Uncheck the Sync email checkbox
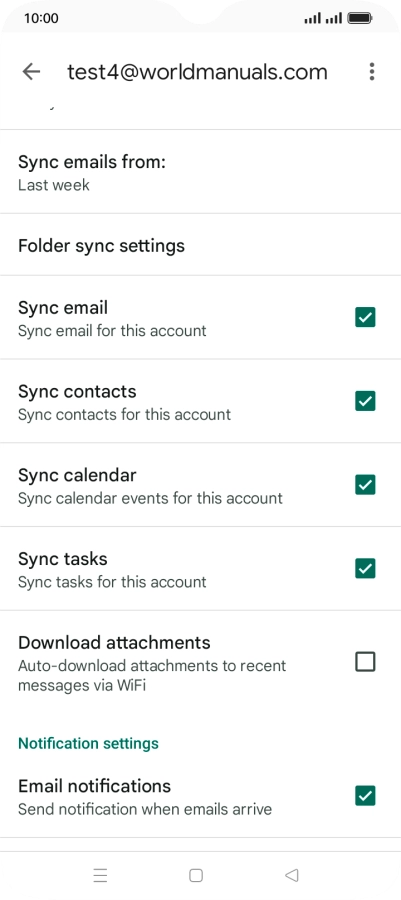This screenshot has height=900, width=401. coord(365,317)
